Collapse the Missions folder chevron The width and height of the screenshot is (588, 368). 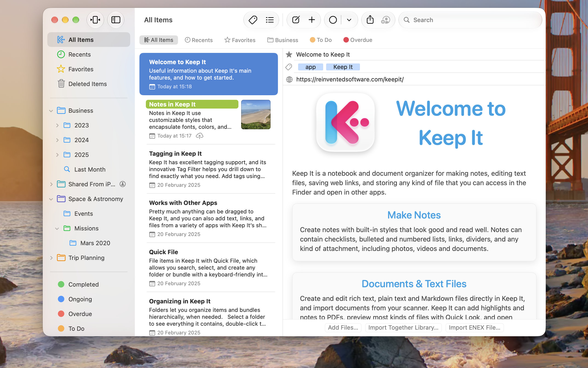[x=57, y=229]
